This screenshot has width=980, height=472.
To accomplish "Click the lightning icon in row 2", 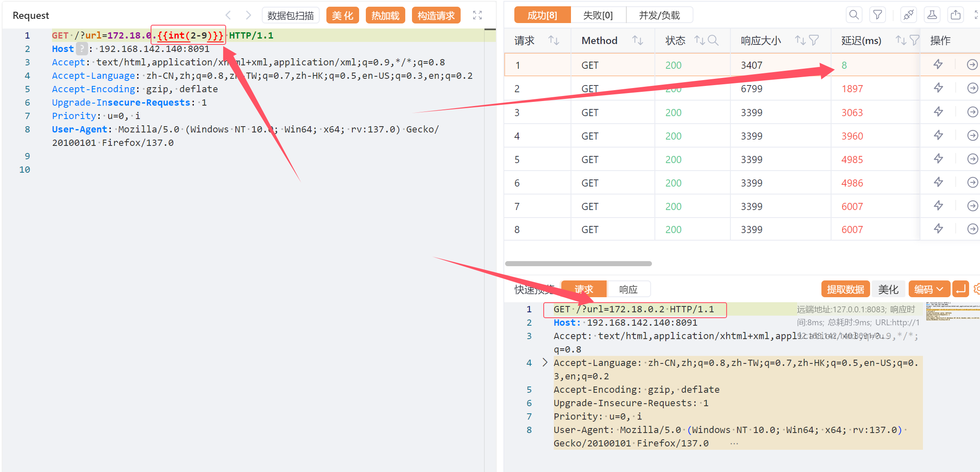I will tap(938, 88).
